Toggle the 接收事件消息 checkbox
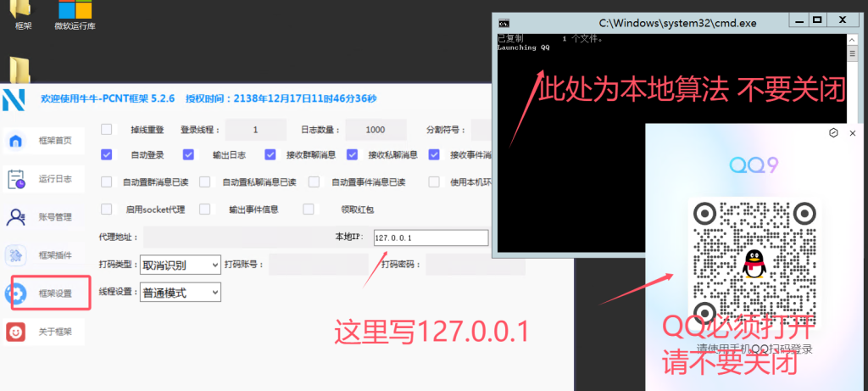The width and height of the screenshot is (868, 391). click(x=434, y=154)
